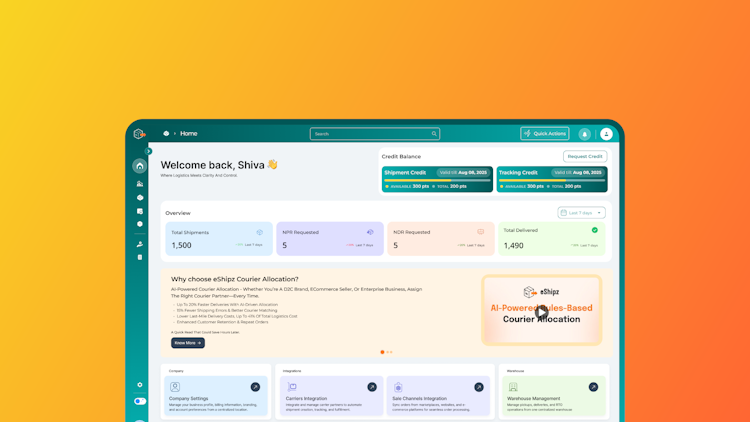
Task: Click the Warehouse Management title
Action: (533, 399)
